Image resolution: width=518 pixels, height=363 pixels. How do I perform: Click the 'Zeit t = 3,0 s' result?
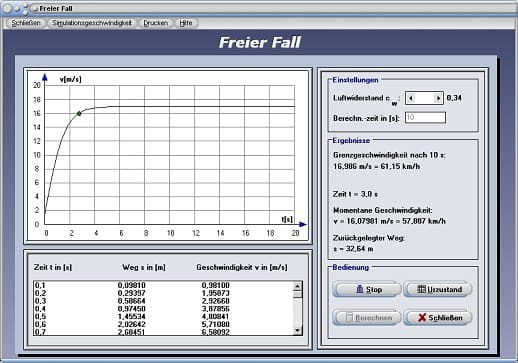click(355, 194)
